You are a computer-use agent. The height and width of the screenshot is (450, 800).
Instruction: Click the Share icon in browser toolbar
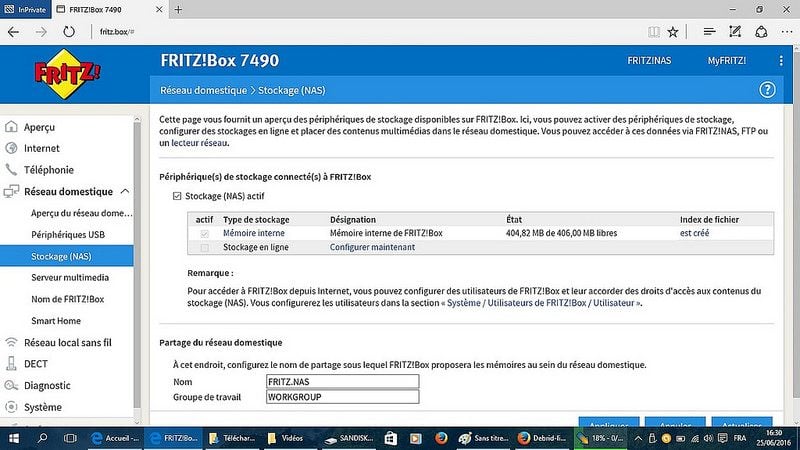pos(761,32)
